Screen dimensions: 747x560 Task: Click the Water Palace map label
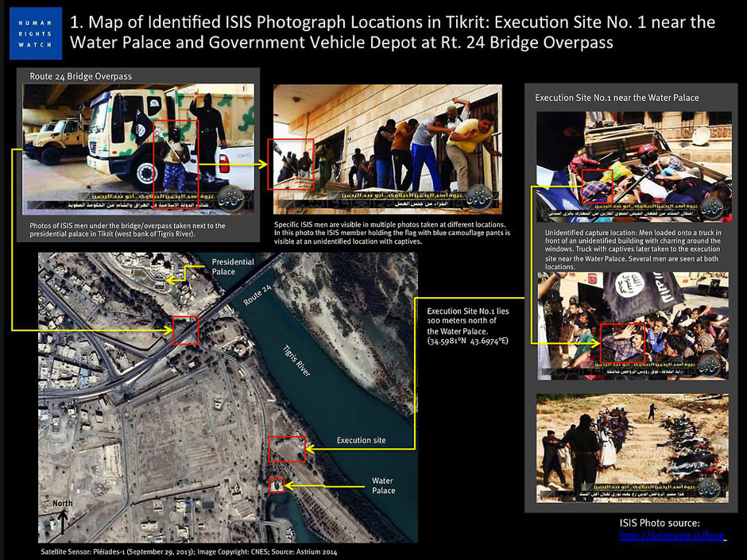[383, 485]
